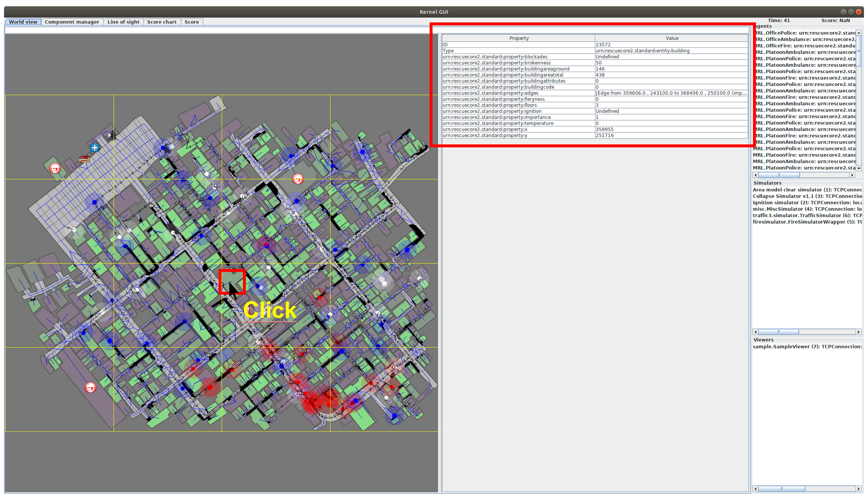Click the police helmet office icon

111,136
